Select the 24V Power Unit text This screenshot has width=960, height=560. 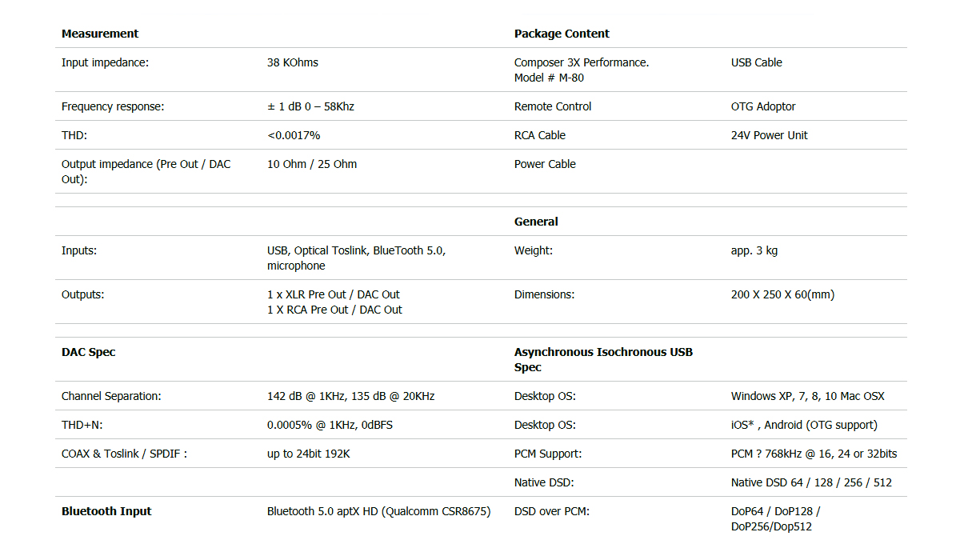[770, 135]
